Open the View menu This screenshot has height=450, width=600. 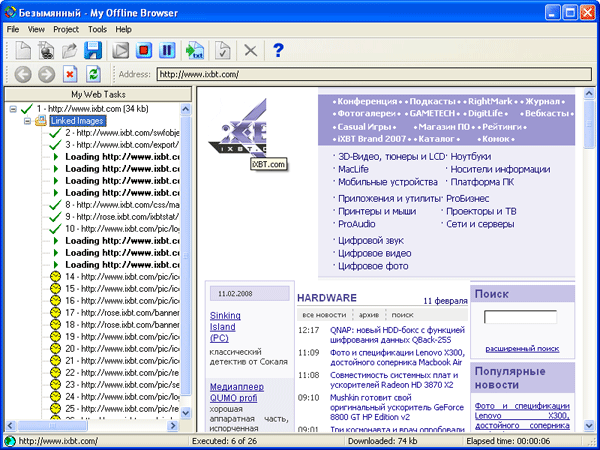tap(36, 29)
